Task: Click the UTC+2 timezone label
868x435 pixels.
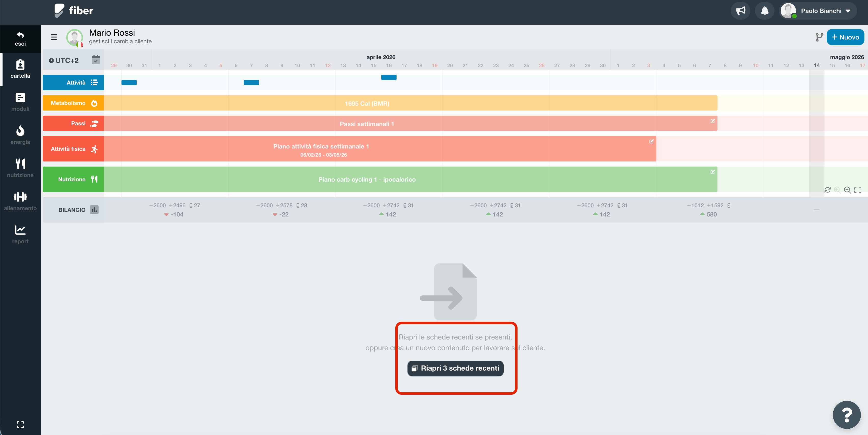Action: point(64,61)
